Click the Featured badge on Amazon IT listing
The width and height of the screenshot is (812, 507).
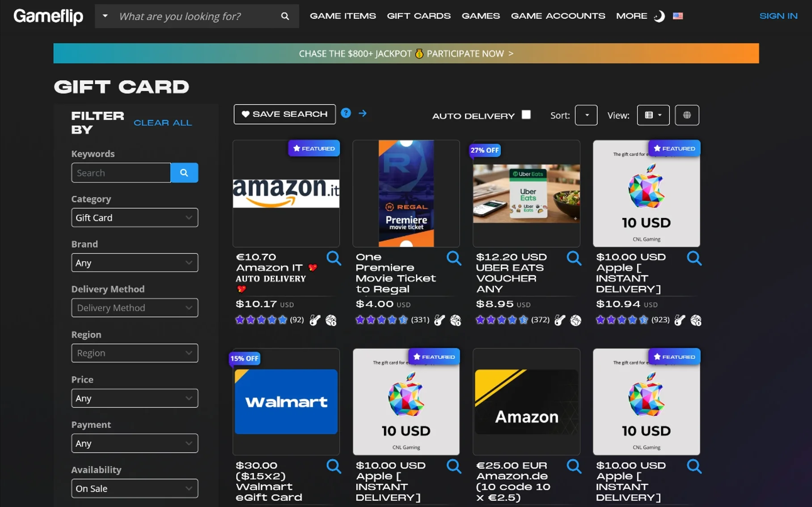point(314,148)
